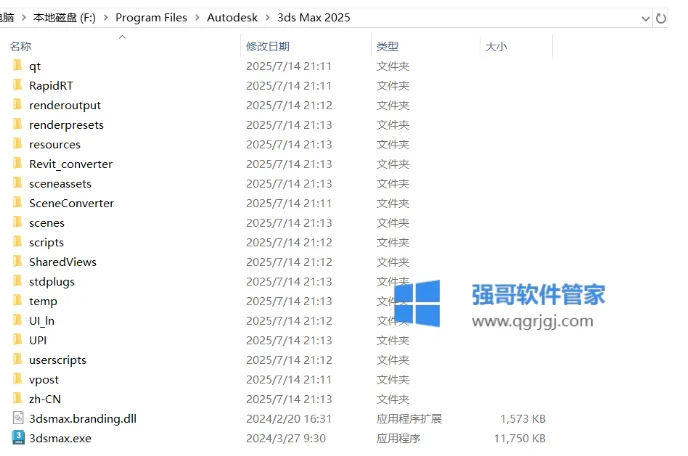Click the userscripts folder icon
Screen dimensions: 688x456
tap(18, 359)
